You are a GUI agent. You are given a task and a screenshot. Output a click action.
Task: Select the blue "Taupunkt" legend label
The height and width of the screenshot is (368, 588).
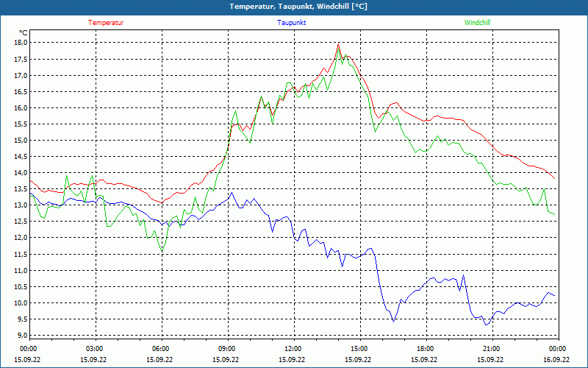(x=291, y=23)
